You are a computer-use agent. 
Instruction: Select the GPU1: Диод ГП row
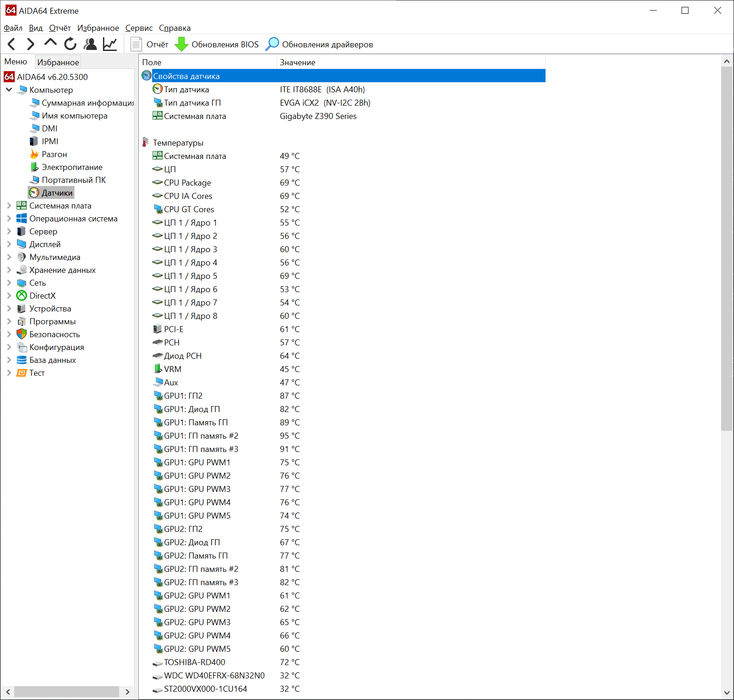click(x=343, y=409)
